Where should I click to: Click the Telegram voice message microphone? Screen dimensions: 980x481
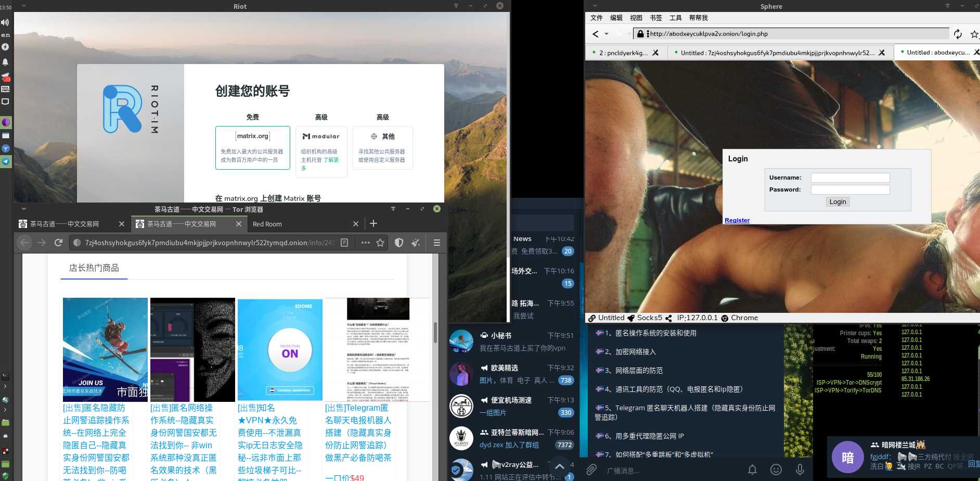pos(800,470)
